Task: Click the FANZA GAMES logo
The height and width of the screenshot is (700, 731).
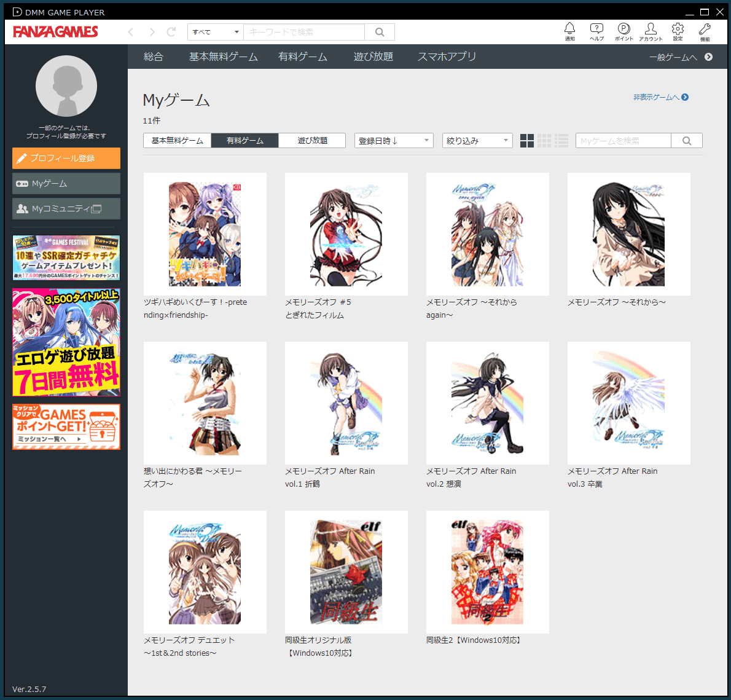Action: [x=55, y=32]
